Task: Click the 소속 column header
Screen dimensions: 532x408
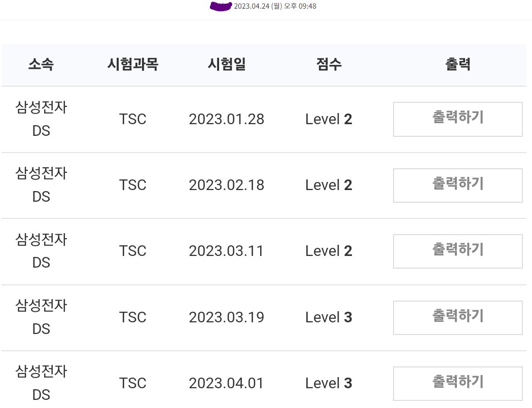Action: (41, 64)
